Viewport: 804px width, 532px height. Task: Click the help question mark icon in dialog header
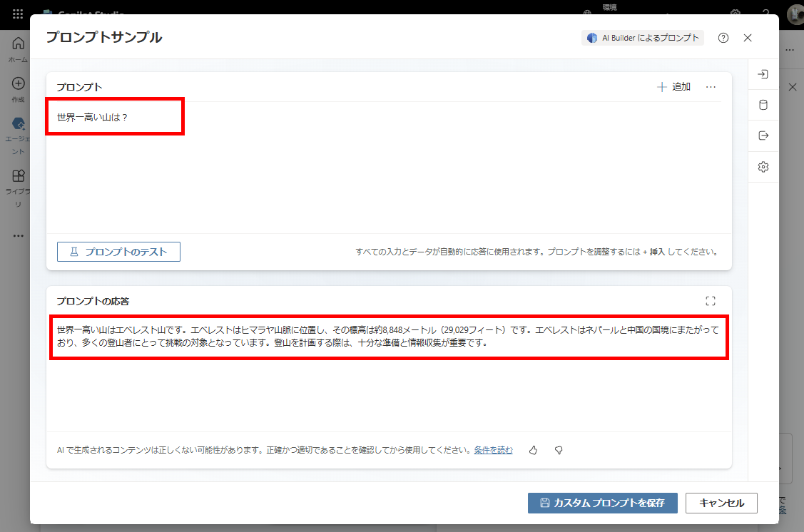pos(723,38)
